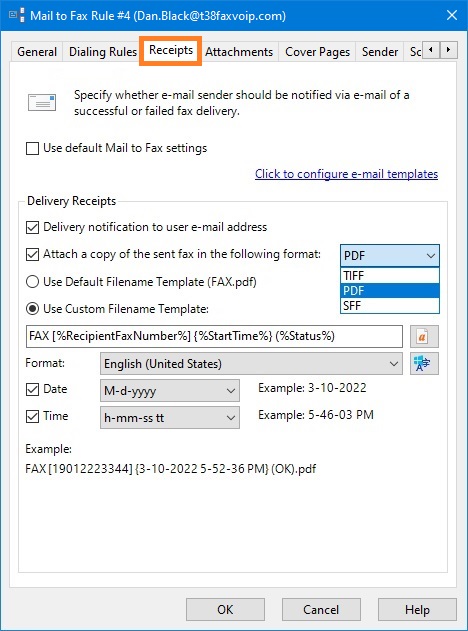Click the envelope icon beside the description
Image resolution: width=468 pixels, height=631 pixels.
point(42,102)
